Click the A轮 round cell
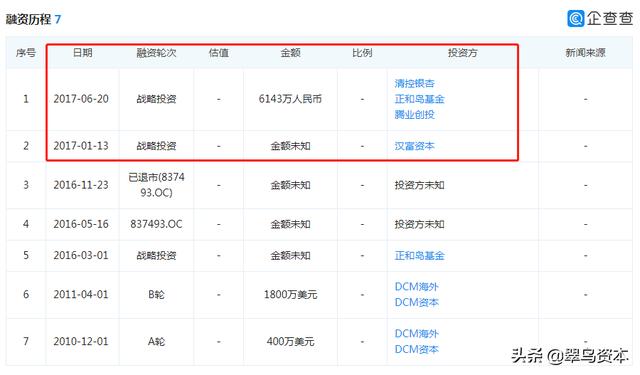Viewport: 640px width, 375px height. [156, 342]
